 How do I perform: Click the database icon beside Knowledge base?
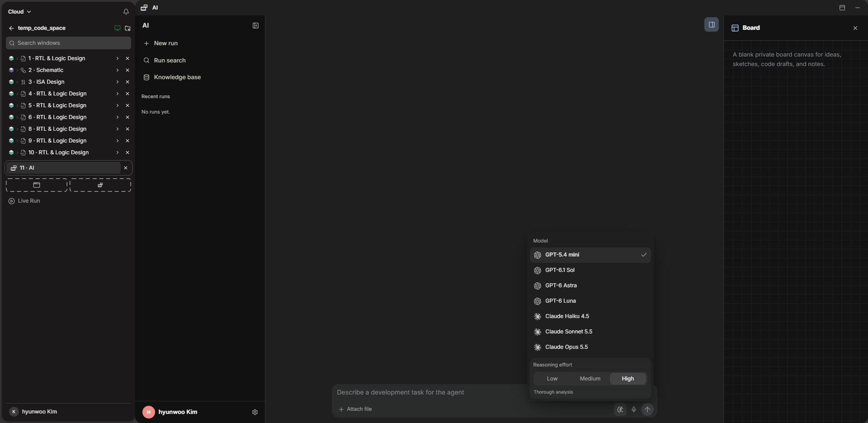pyautogui.click(x=146, y=77)
